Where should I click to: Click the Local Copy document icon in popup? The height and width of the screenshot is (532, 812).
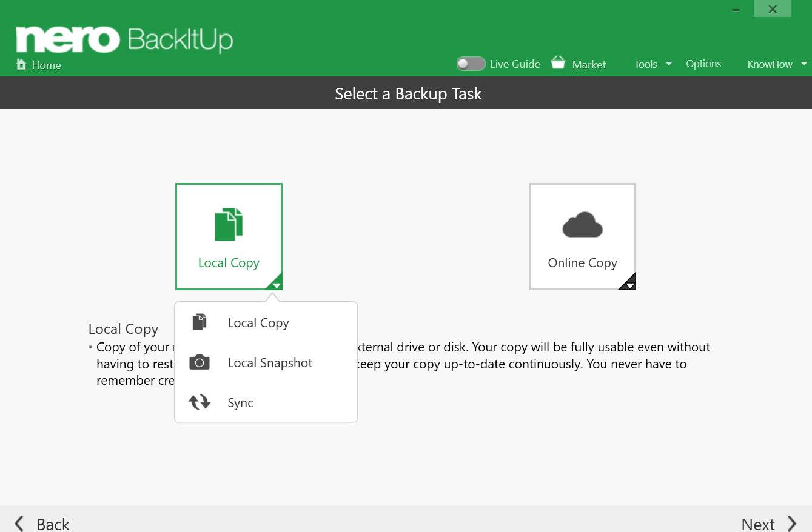click(x=200, y=322)
